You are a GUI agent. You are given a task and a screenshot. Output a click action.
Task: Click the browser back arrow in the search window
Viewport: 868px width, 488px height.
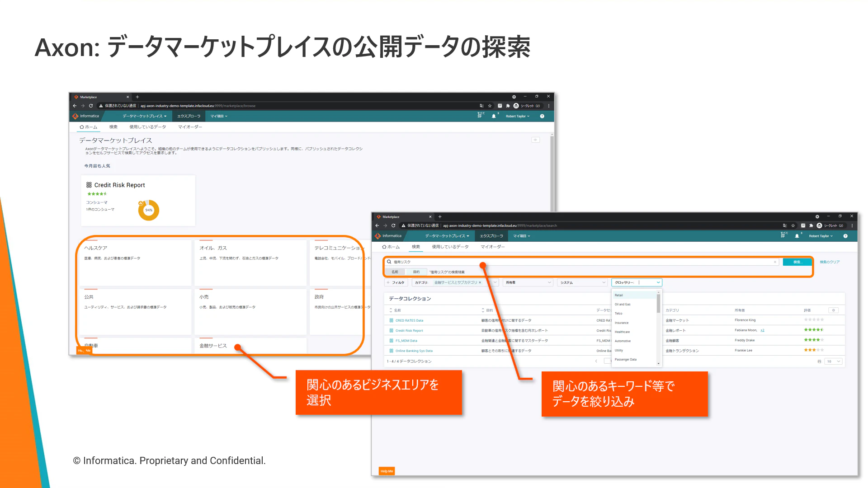coord(377,225)
